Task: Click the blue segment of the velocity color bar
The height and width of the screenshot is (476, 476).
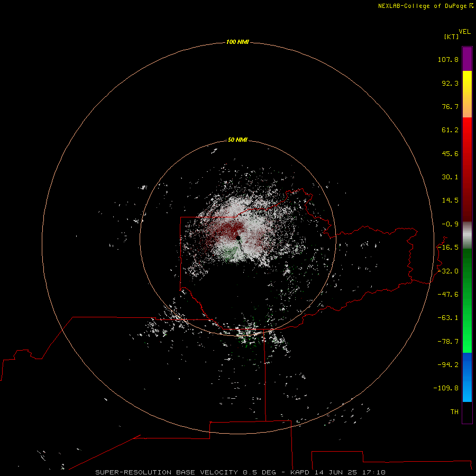Action: (x=467, y=377)
